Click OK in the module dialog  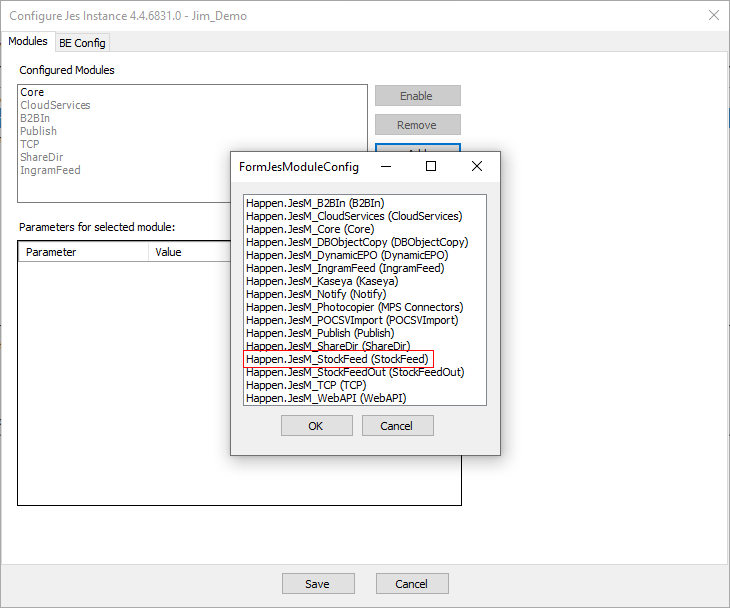[x=316, y=426]
